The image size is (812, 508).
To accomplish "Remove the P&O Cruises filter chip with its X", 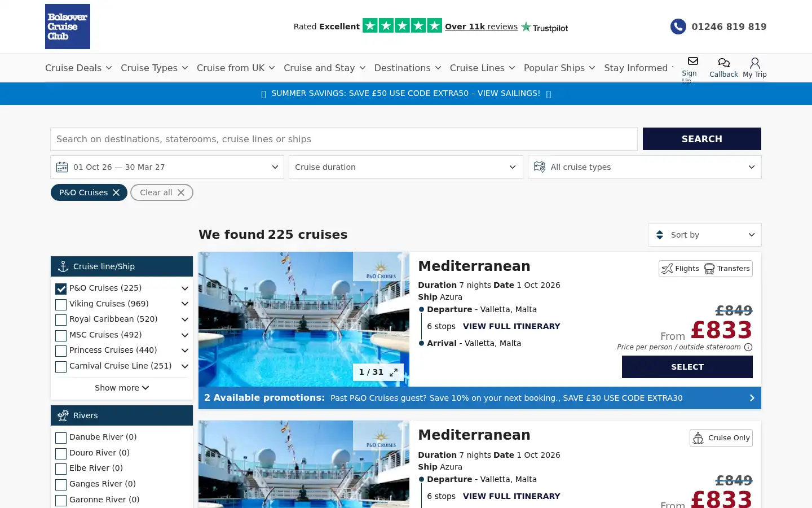I will pyautogui.click(x=116, y=192).
